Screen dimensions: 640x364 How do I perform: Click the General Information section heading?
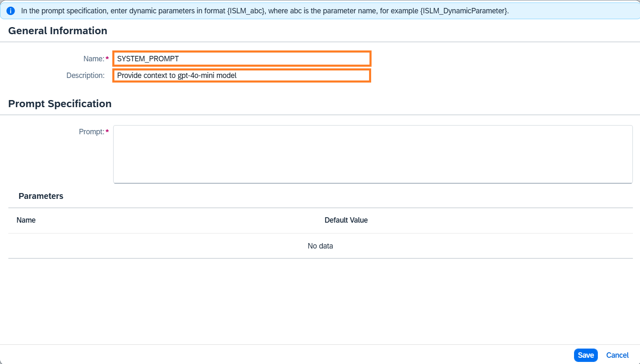[58, 31]
